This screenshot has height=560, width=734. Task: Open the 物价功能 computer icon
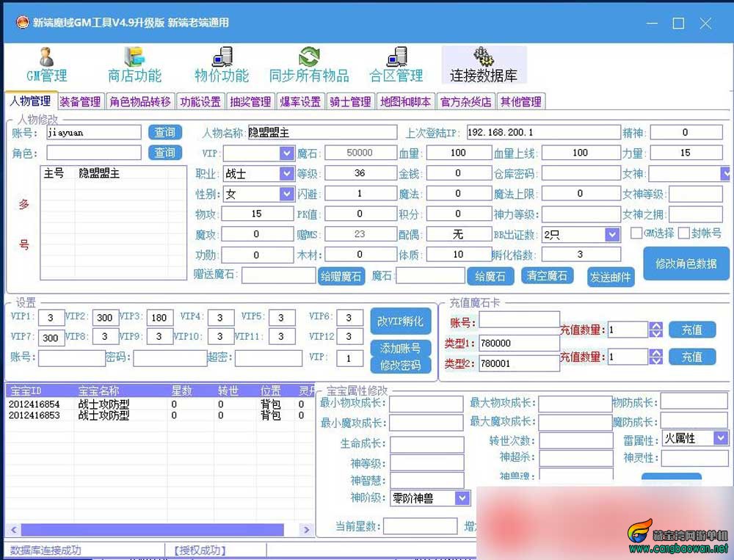(222, 57)
